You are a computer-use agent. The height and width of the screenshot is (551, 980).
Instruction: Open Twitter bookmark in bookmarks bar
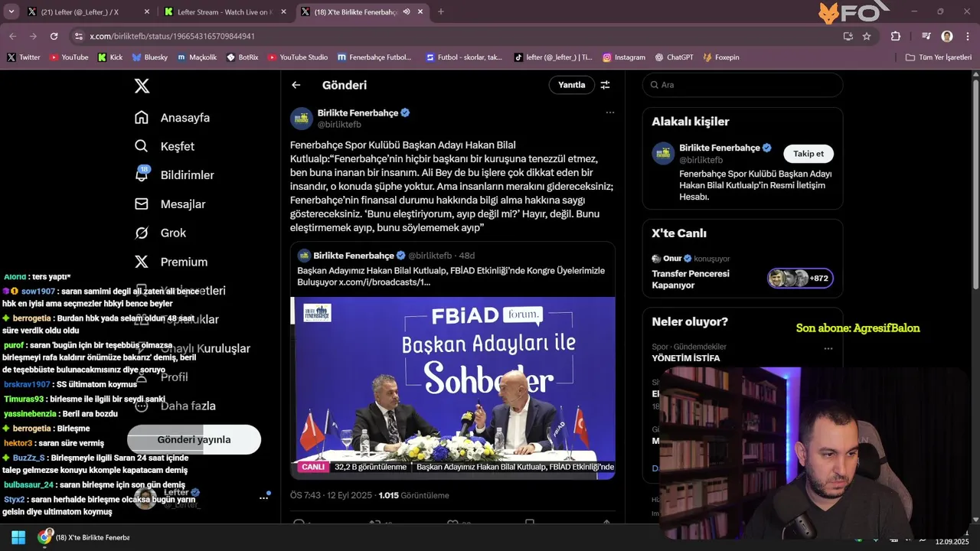pyautogui.click(x=24, y=57)
